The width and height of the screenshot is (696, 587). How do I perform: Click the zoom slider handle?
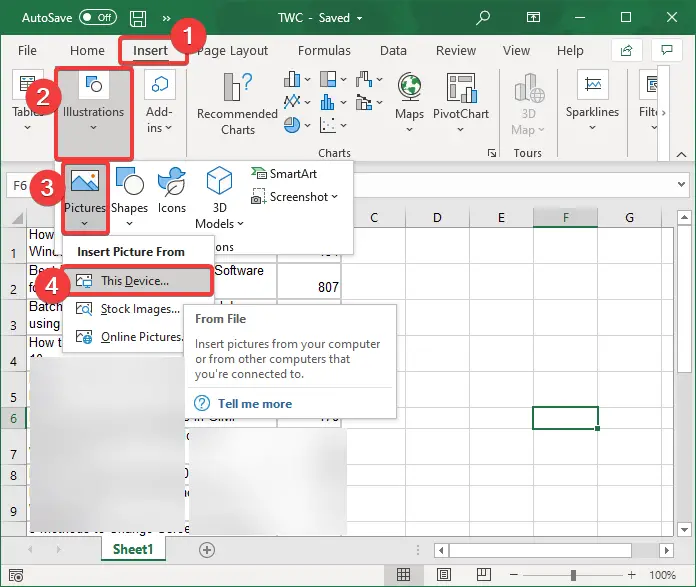click(573, 575)
